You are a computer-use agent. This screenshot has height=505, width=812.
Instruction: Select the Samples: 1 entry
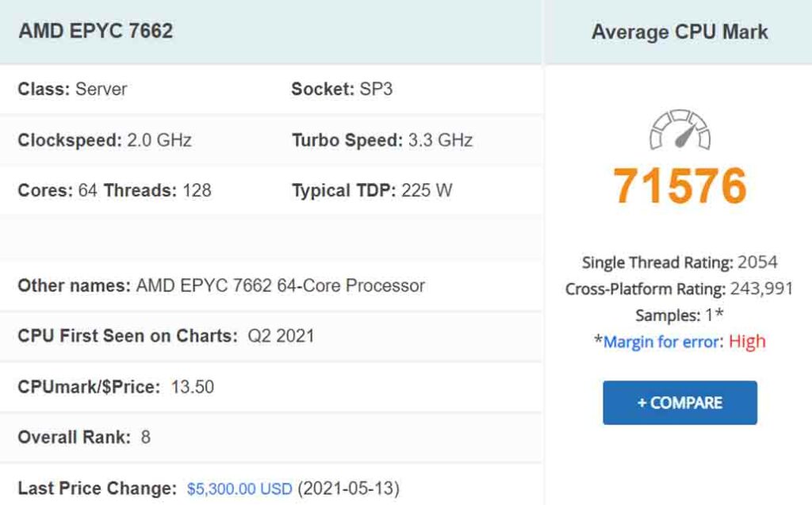point(680,315)
